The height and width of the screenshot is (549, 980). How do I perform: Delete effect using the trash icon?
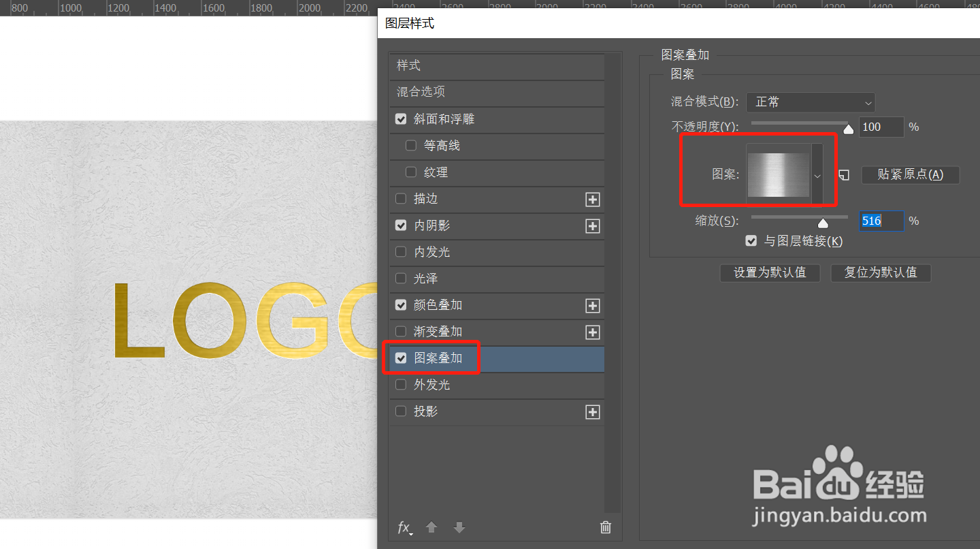click(606, 527)
